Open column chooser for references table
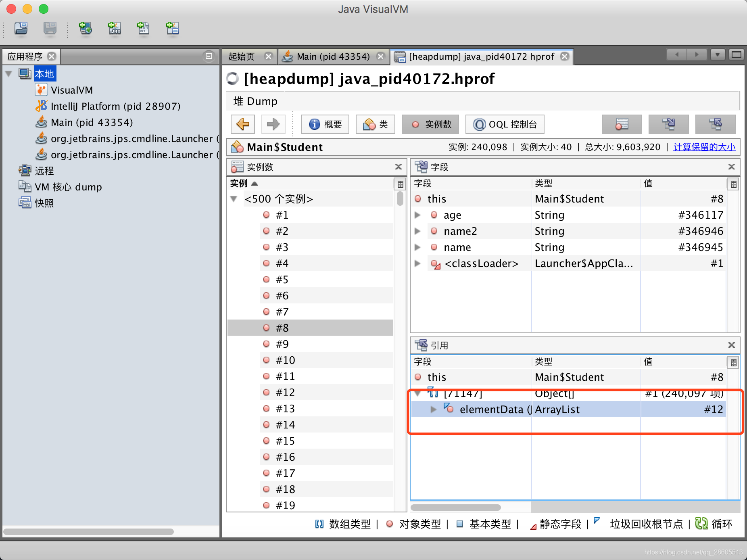The width and height of the screenshot is (747, 560). pyautogui.click(x=733, y=362)
